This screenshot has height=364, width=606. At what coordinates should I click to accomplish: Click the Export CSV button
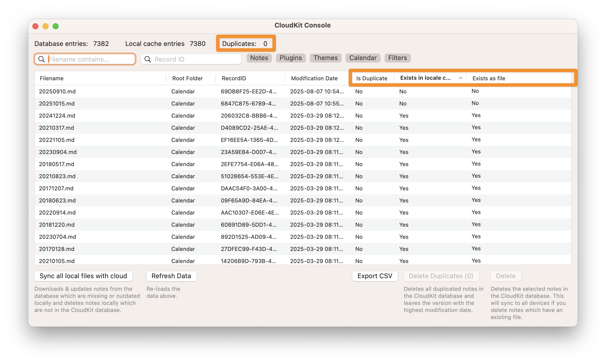point(375,276)
